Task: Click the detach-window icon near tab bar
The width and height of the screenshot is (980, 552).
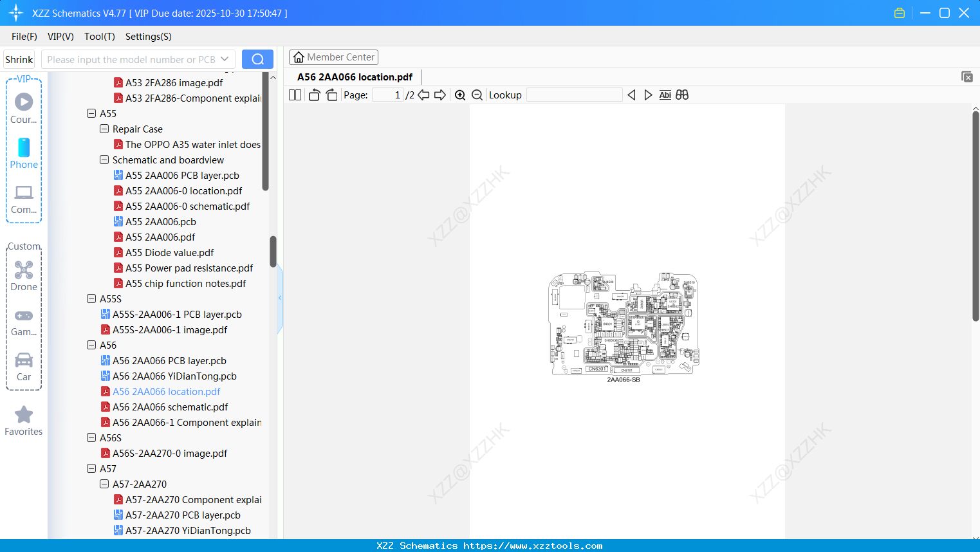Action: [x=967, y=77]
